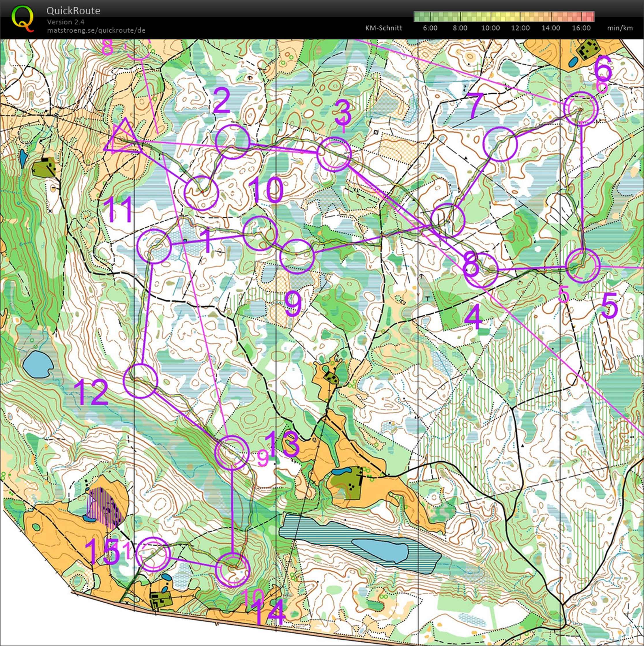This screenshot has height=646, width=644.
Task: Open the matstroeng.se/quickroute/de link
Action: (x=96, y=30)
